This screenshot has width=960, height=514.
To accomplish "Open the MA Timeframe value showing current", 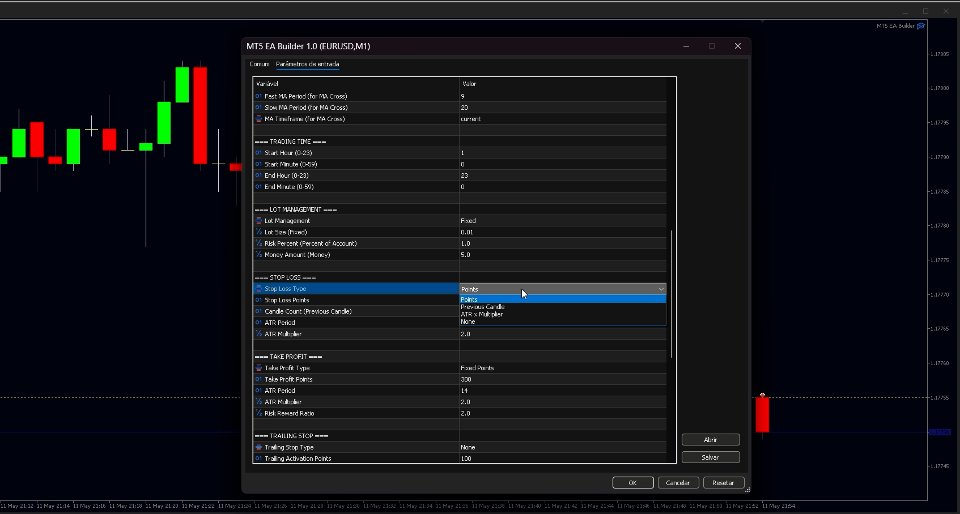I will click(x=563, y=119).
